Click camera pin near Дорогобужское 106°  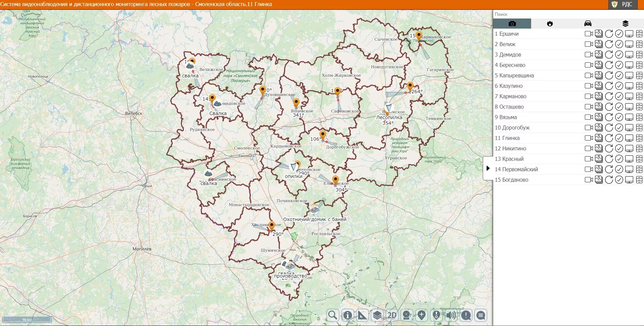click(323, 135)
